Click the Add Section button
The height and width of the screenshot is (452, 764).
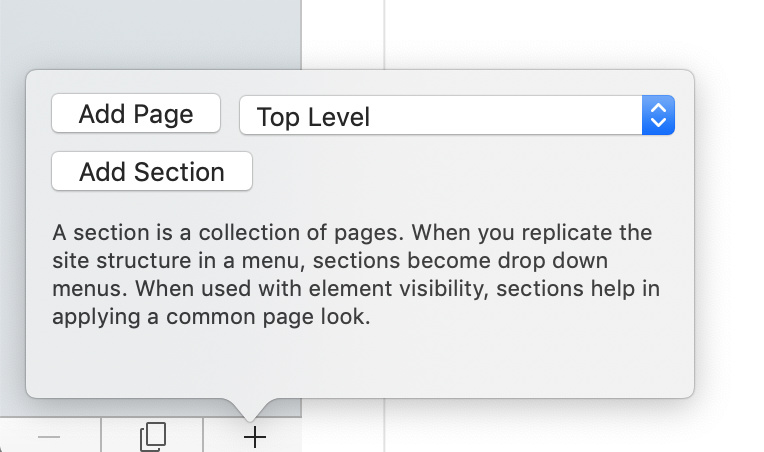click(x=152, y=171)
